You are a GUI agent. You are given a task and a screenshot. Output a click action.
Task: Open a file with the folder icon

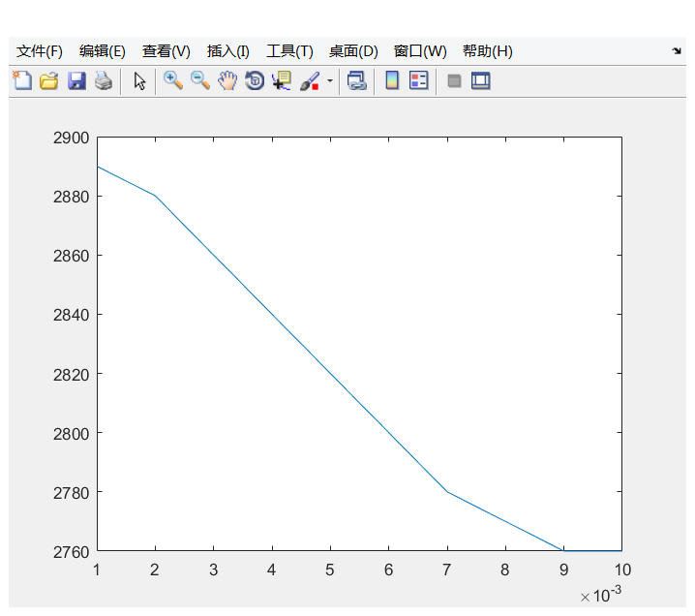click(x=49, y=81)
